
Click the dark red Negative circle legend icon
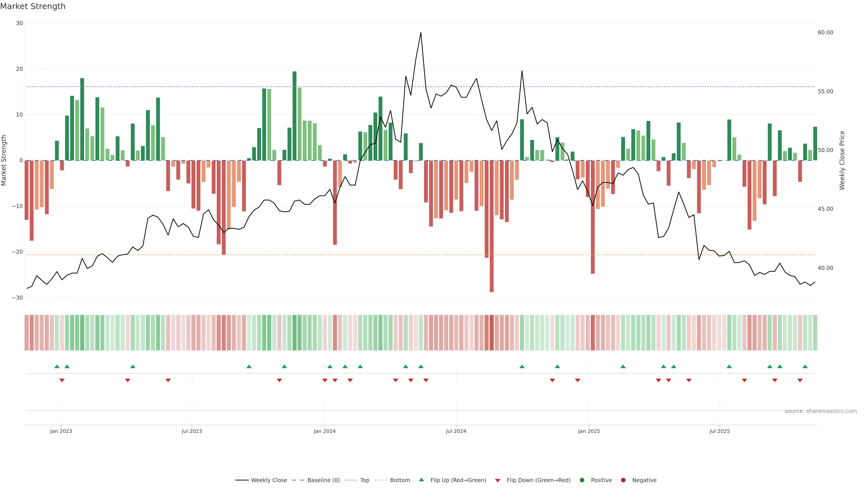(623, 480)
